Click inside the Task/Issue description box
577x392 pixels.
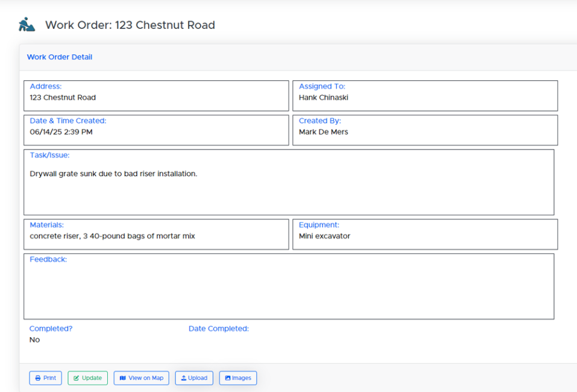coord(288,193)
